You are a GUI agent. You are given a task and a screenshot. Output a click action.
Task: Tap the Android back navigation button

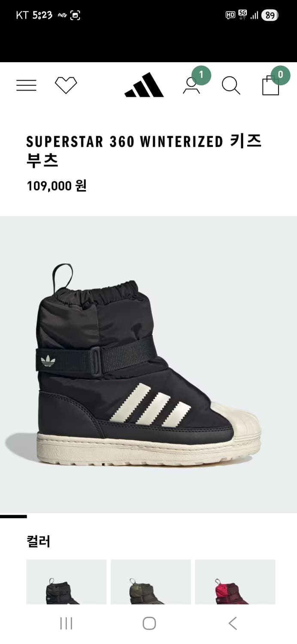232,623
